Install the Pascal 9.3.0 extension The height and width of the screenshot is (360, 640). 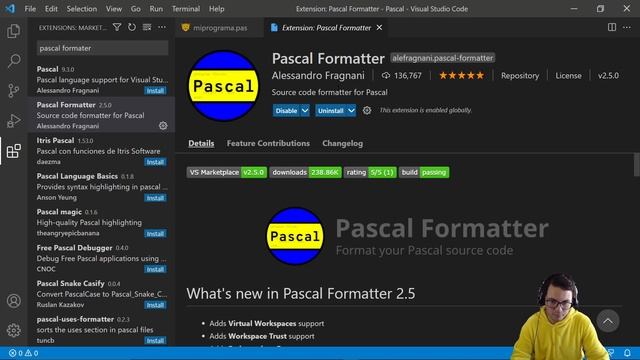coord(155,91)
